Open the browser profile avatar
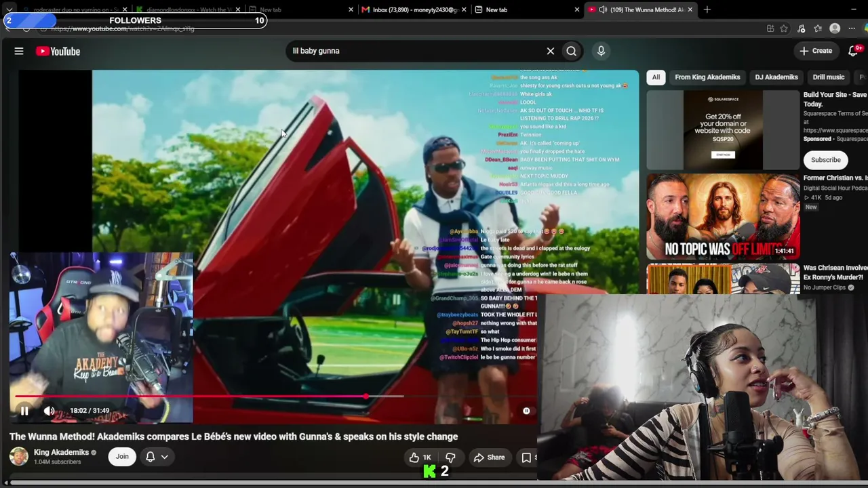Image resolution: width=868 pixels, height=488 pixels. [835, 28]
